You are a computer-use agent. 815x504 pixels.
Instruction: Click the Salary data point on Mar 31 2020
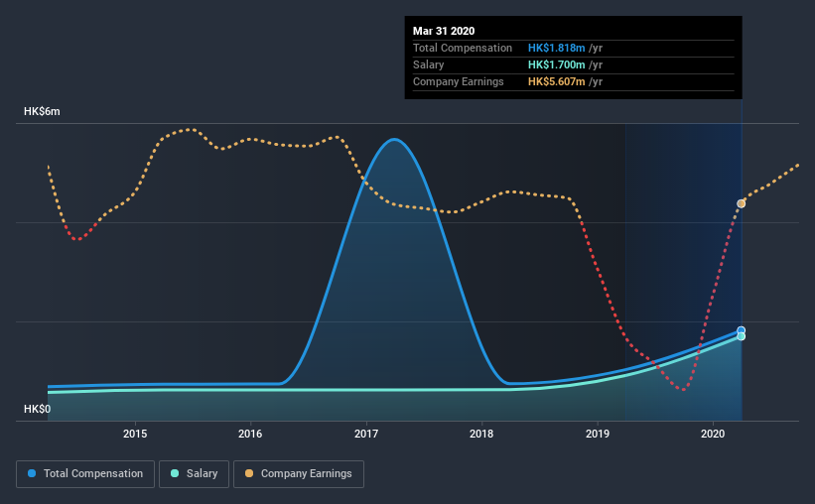(x=742, y=336)
